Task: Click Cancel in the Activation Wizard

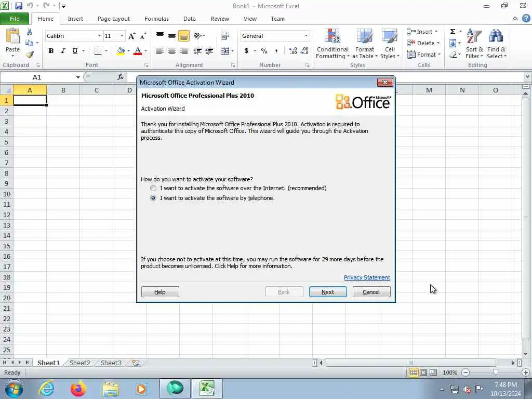Action: 371,292
